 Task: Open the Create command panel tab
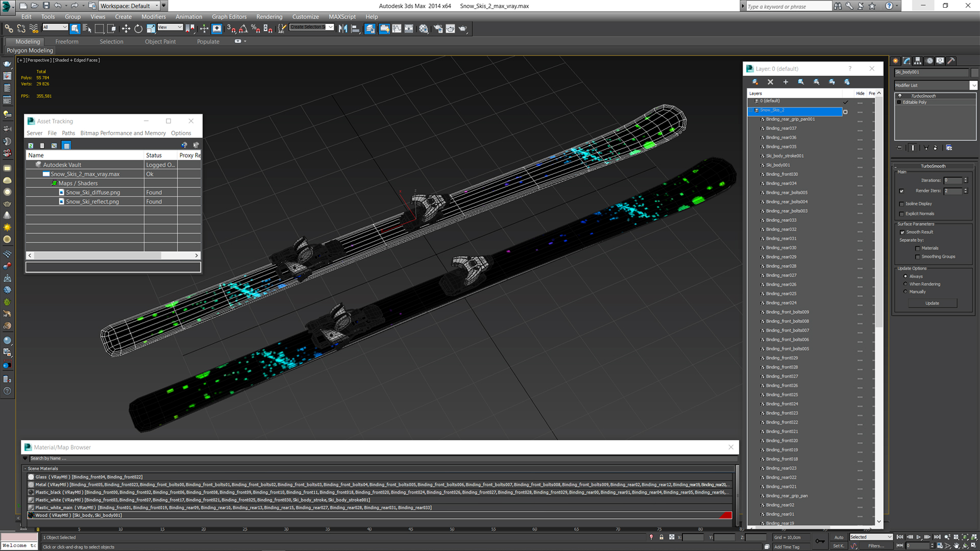click(x=896, y=61)
